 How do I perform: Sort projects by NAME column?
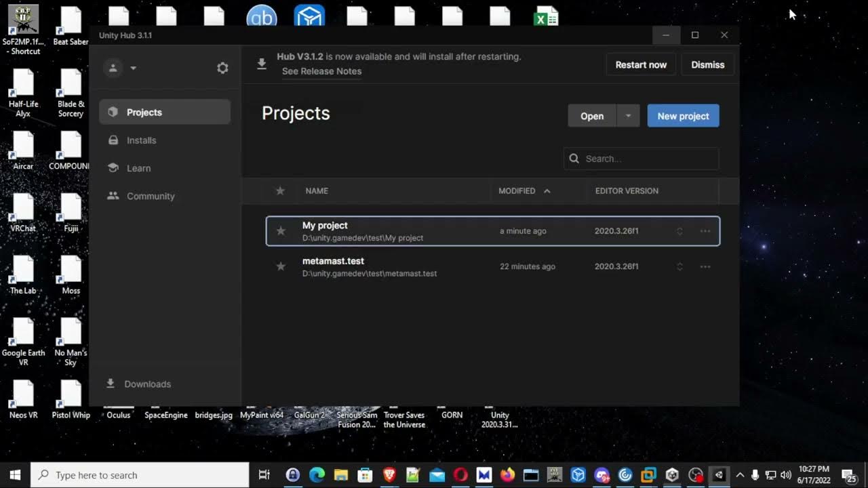click(x=317, y=191)
